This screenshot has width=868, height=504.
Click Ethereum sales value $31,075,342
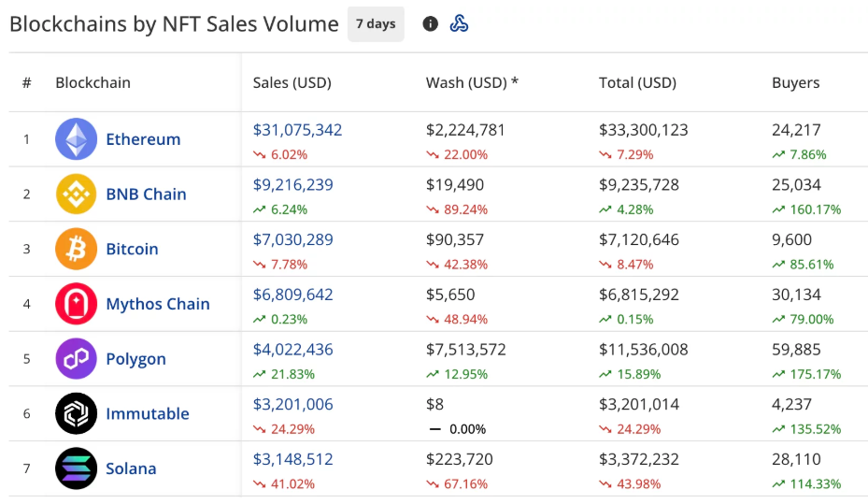(x=297, y=130)
